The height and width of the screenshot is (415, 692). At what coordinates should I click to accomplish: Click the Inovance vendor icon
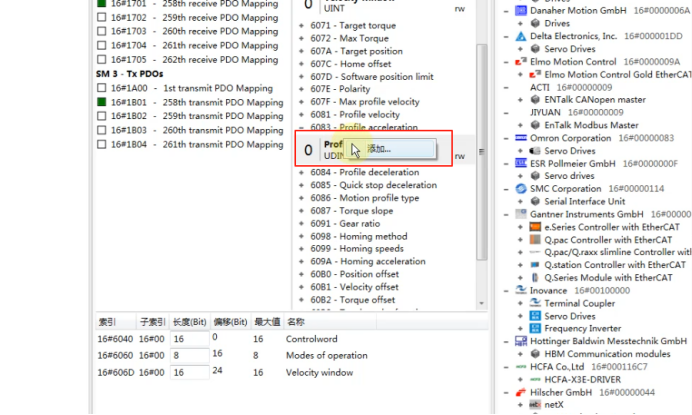(521, 290)
